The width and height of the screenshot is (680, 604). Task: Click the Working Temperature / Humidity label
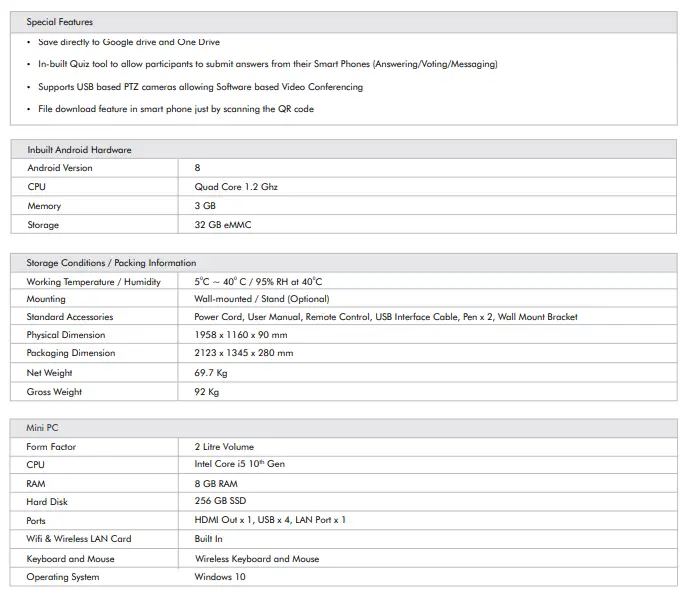tap(93, 281)
